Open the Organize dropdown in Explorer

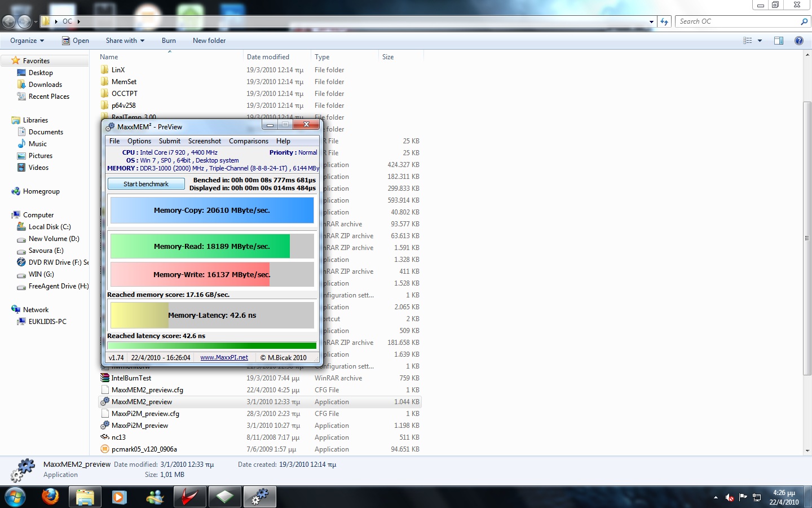[27, 41]
